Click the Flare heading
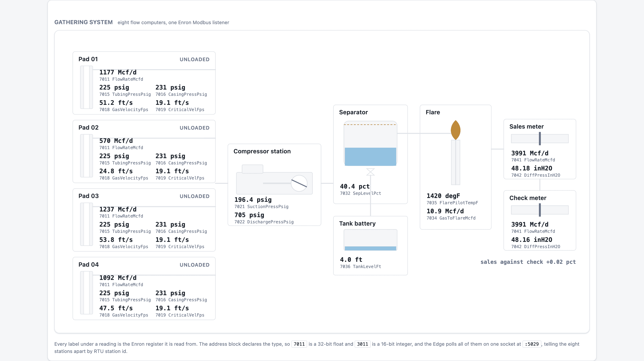This screenshot has width=644, height=361. 433,112
